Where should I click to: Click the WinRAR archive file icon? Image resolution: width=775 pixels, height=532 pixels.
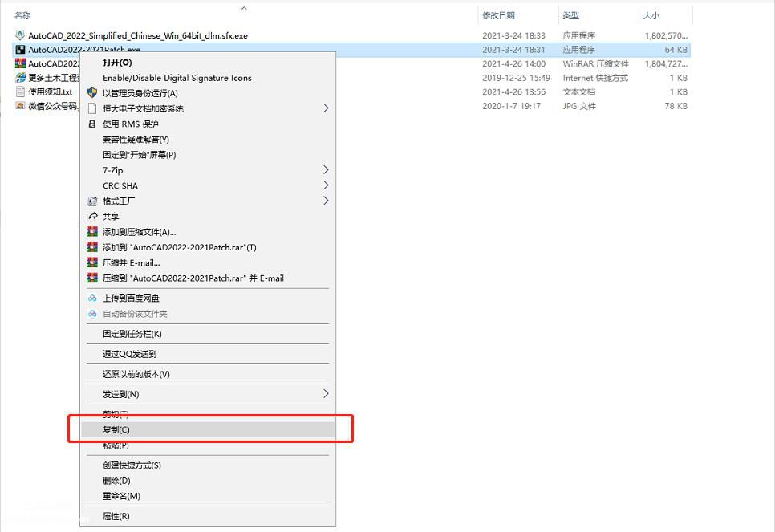pyautogui.click(x=20, y=63)
